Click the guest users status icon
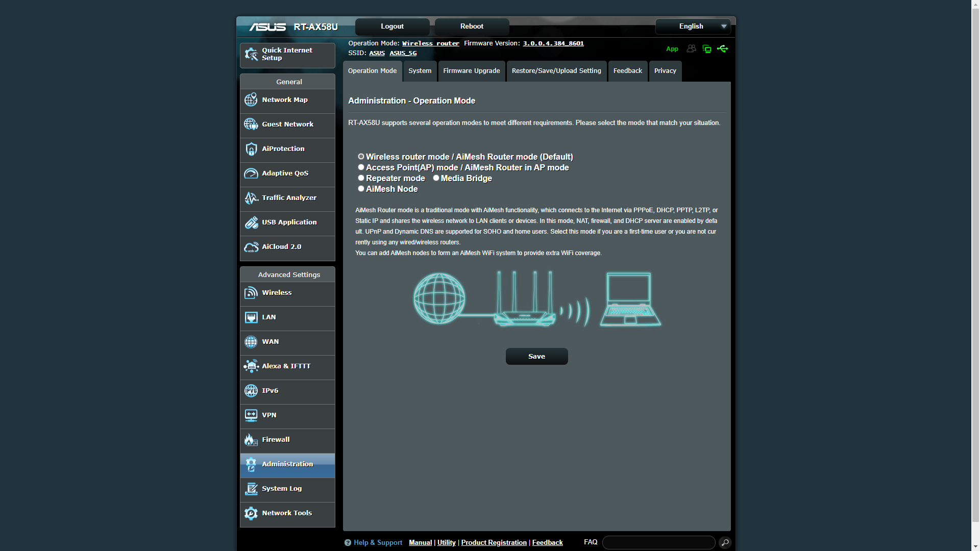 (x=691, y=49)
